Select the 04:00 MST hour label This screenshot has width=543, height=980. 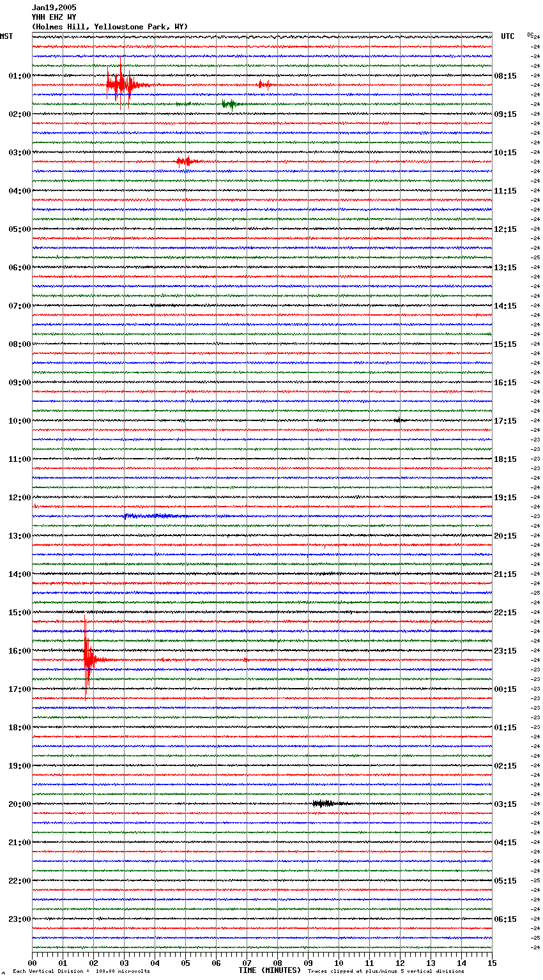click(20, 191)
